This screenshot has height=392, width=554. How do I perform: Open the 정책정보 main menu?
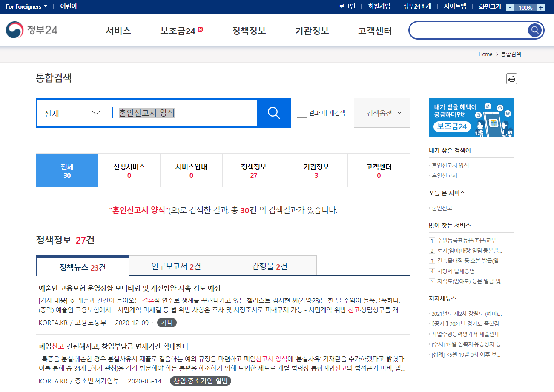[x=249, y=31]
